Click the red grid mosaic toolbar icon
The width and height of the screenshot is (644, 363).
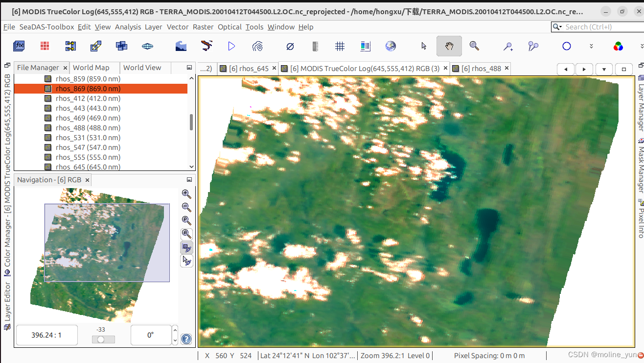(45, 46)
